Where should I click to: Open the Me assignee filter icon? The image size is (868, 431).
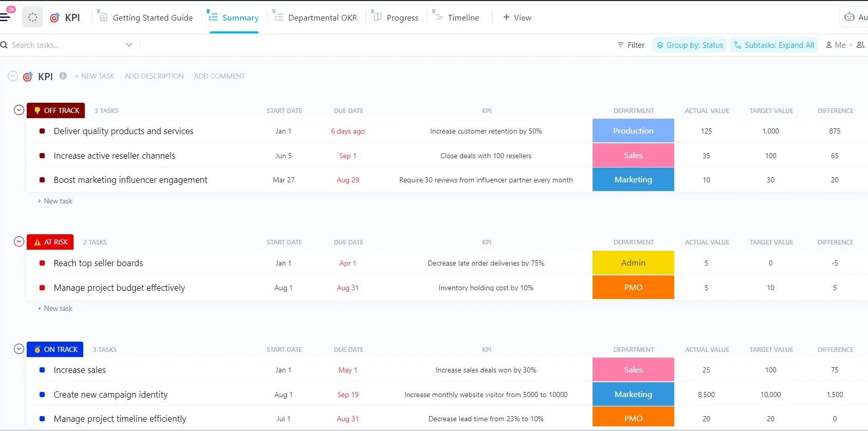coord(829,45)
